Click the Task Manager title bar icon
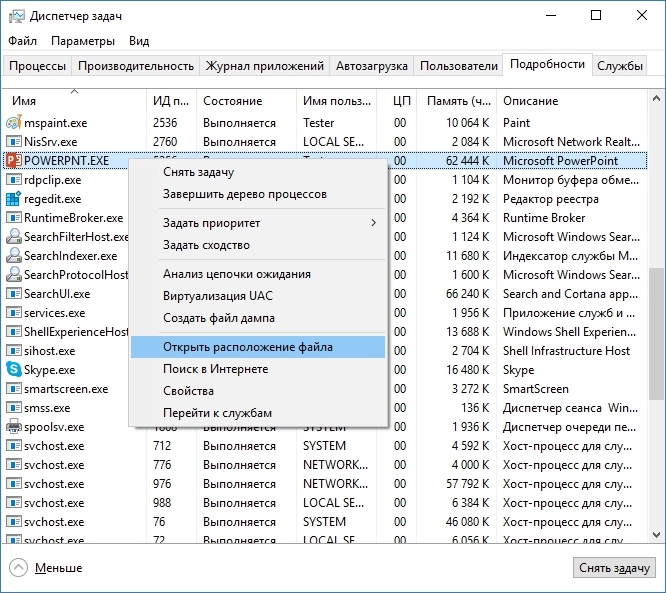666x593 pixels. click(x=17, y=16)
